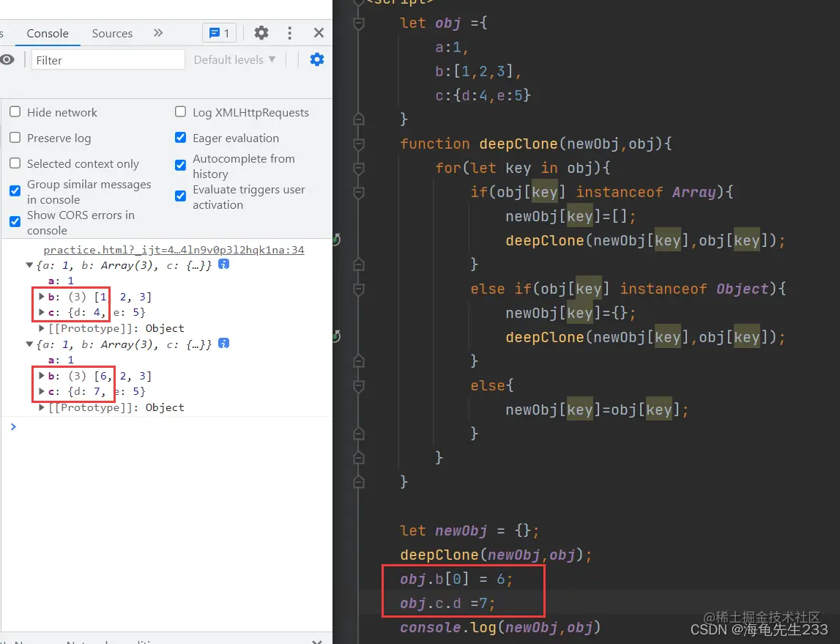The image size is (840, 644).
Task: Focus the console Filter input field
Action: pyautogui.click(x=108, y=60)
